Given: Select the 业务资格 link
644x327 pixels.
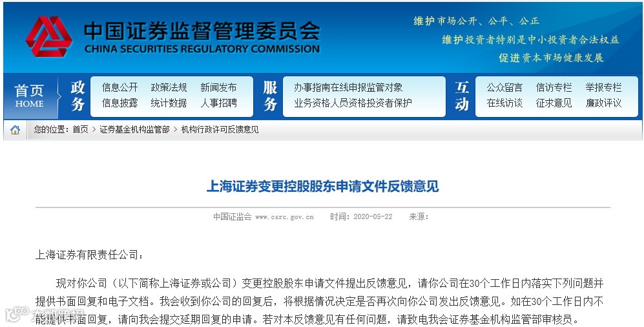Looking at the screenshot, I should (x=312, y=103).
